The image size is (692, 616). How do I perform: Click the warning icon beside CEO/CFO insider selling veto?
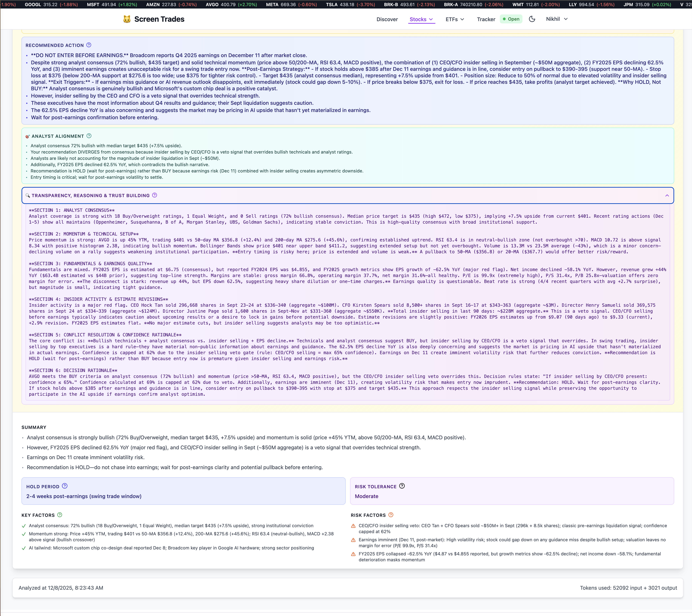tap(353, 526)
